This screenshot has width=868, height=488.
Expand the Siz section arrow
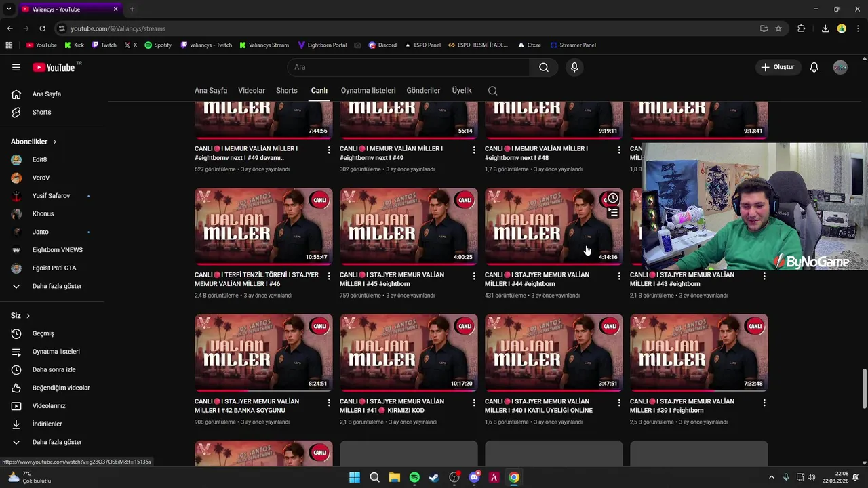pyautogui.click(x=28, y=316)
